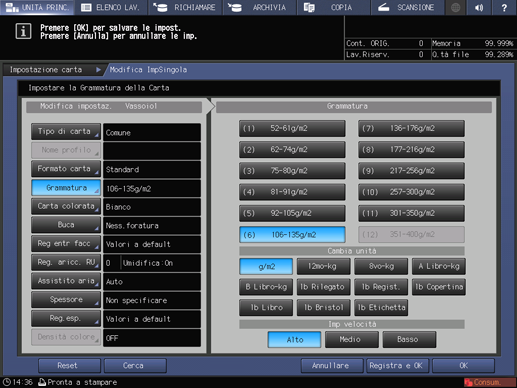Open Consum. consumables status indicator
Viewport: 517px width, 388px height.
pyautogui.click(x=489, y=382)
